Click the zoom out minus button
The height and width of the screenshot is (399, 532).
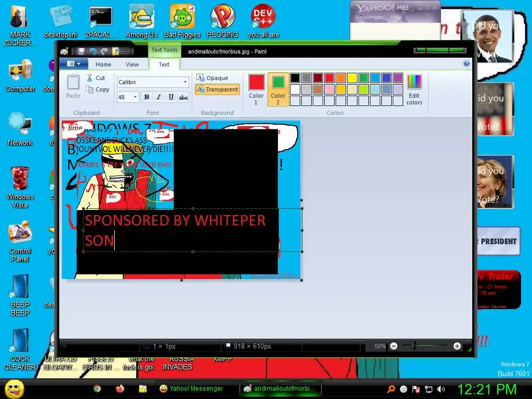tap(394, 346)
